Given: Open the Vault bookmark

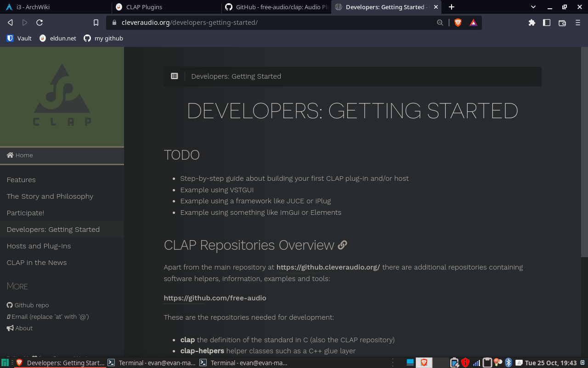Looking at the screenshot, I should (19, 38).
